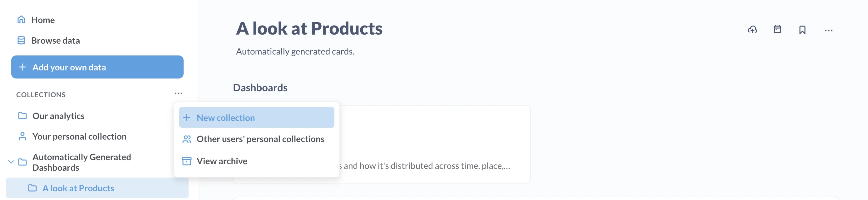Click the A look at Products title
Screen dimensions: 868x200
309,28
